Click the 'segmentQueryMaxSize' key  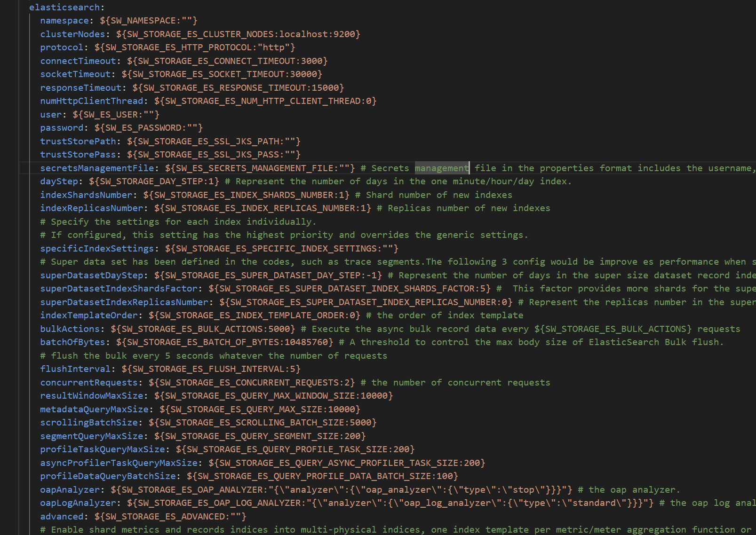(x=92, y=436)
